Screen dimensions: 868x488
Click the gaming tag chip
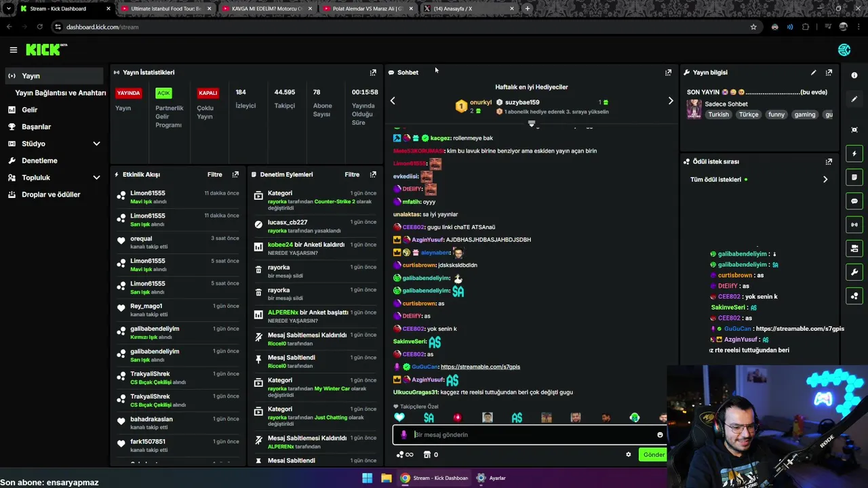805,115
